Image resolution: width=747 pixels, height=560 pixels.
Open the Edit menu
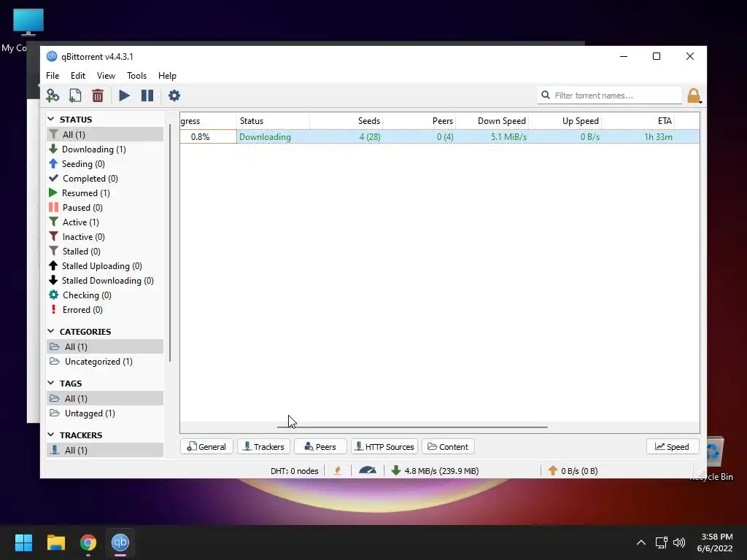click(77, 76)
